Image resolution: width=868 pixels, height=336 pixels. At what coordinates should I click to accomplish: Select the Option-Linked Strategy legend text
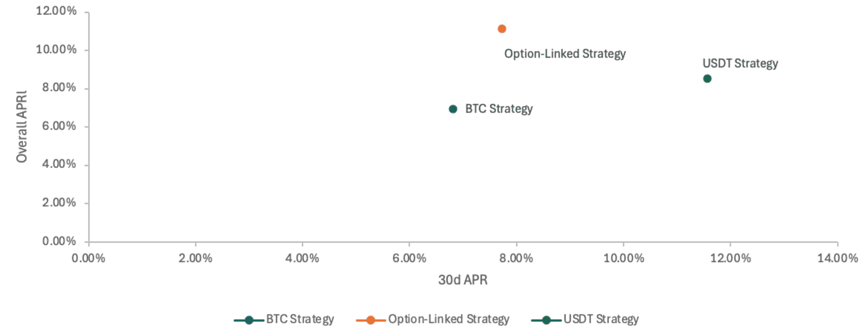point(448,319)
